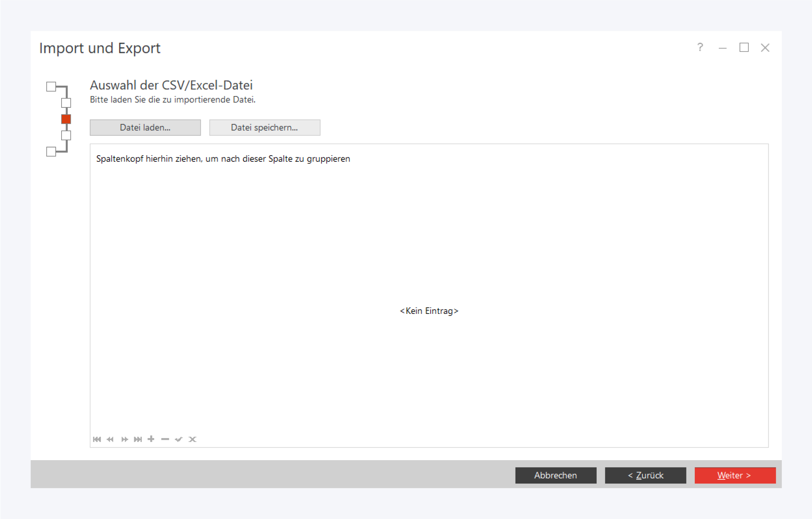Click last wizard step box at bottom
Viewport: 812px width, 519px height.
coord(51,151)
